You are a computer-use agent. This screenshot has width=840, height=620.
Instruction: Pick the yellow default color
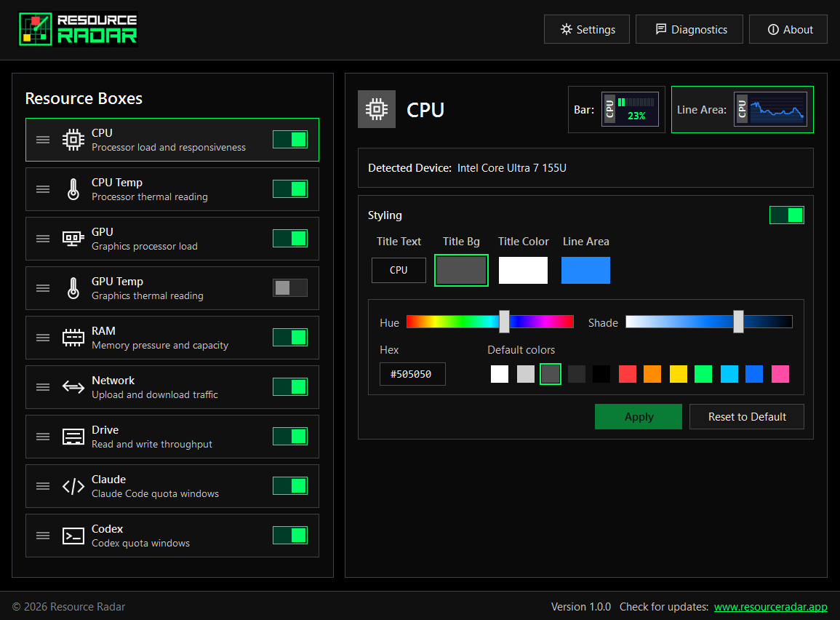click(679, 374)
